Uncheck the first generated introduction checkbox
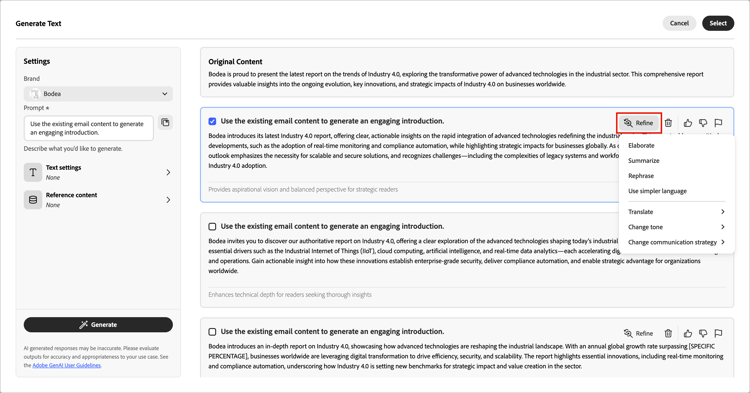Viewport: 750px width, 393px height. [212, 121]
